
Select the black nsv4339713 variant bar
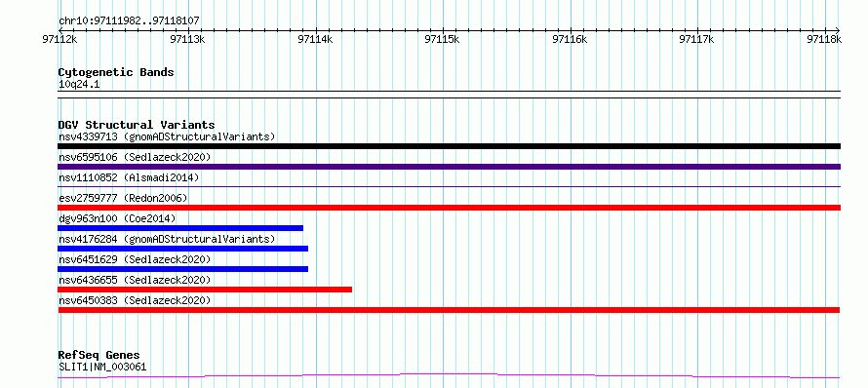point(449,146)
